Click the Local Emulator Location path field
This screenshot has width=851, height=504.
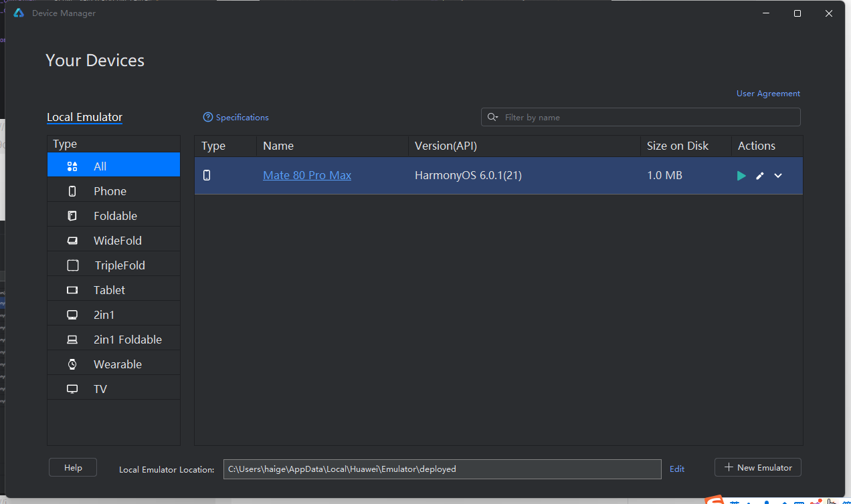[x=442, y=469]
